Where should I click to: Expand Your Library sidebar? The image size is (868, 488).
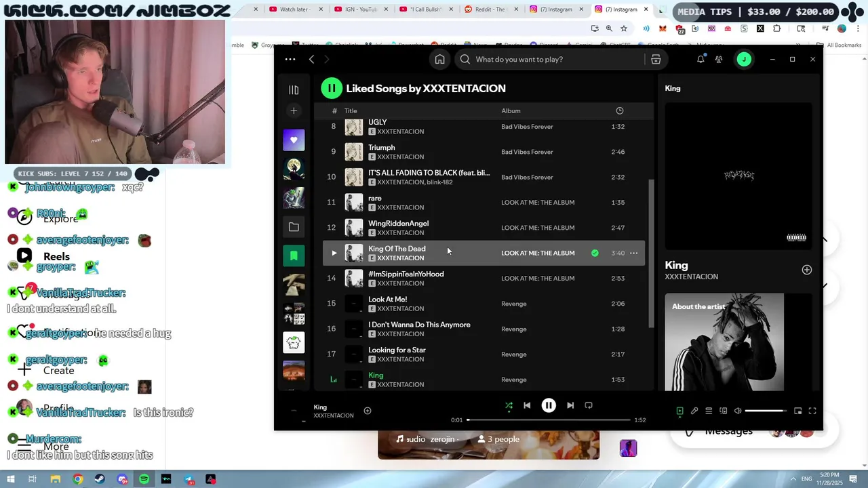point(294,89)
